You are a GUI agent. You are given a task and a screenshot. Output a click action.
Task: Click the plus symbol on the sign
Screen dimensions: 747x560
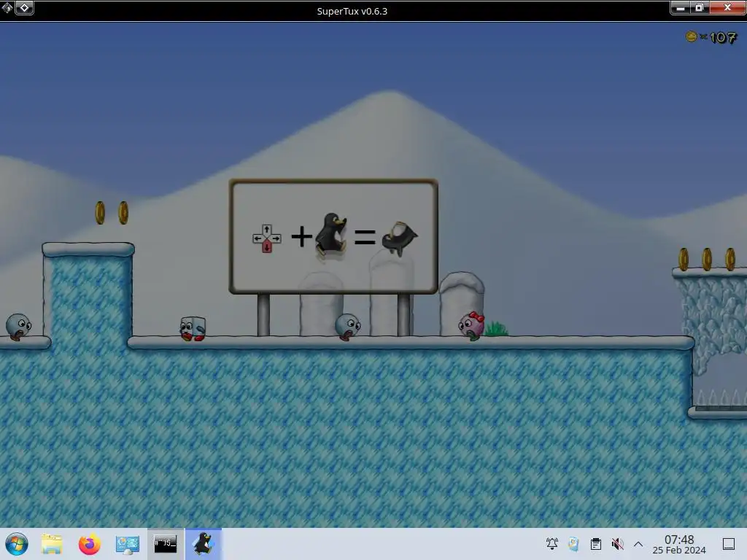pos(301,236)
